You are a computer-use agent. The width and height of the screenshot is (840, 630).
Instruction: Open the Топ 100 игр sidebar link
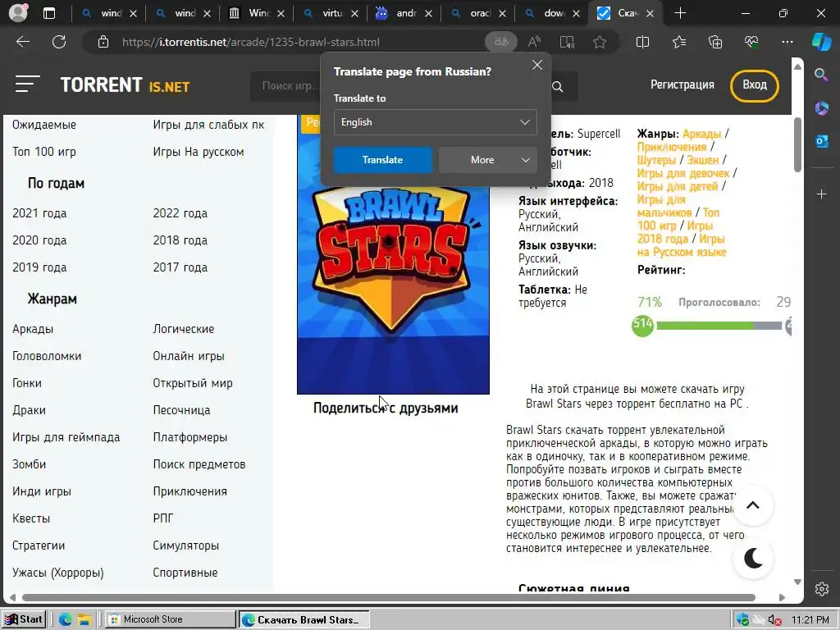44,152
